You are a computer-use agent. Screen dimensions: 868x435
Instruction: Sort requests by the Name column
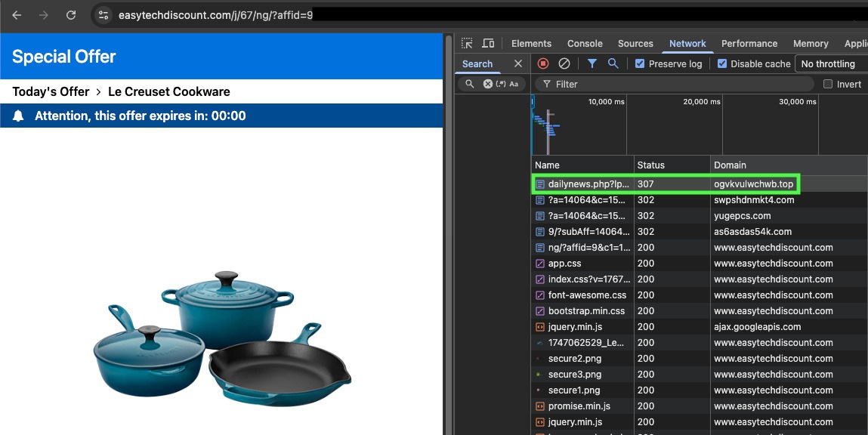coord(583,165)
